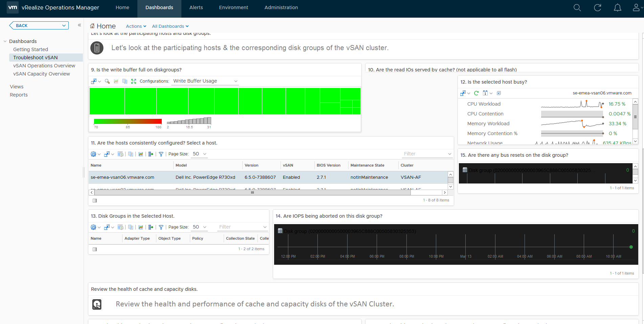The height and width of the screenshot is (324, 644).
Task: Click the magnifier icon in widget 9
Action: [107, 81]
